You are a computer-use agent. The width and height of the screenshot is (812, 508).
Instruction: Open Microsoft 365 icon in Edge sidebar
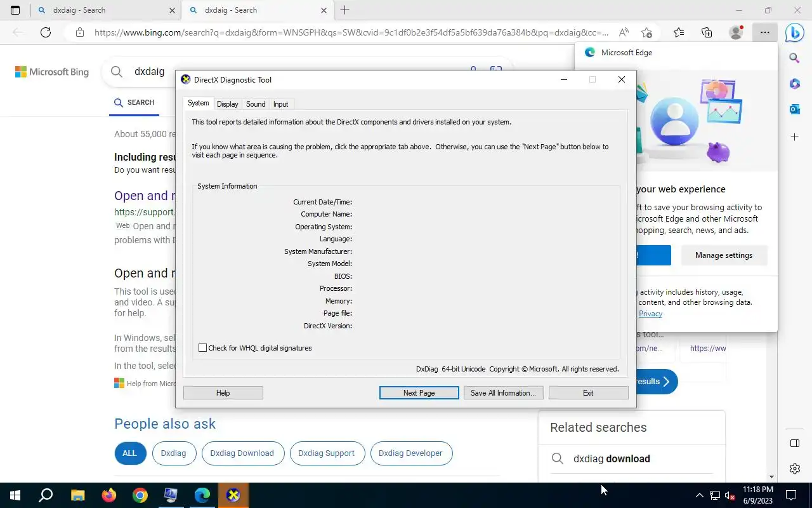(x=794, y=84)
